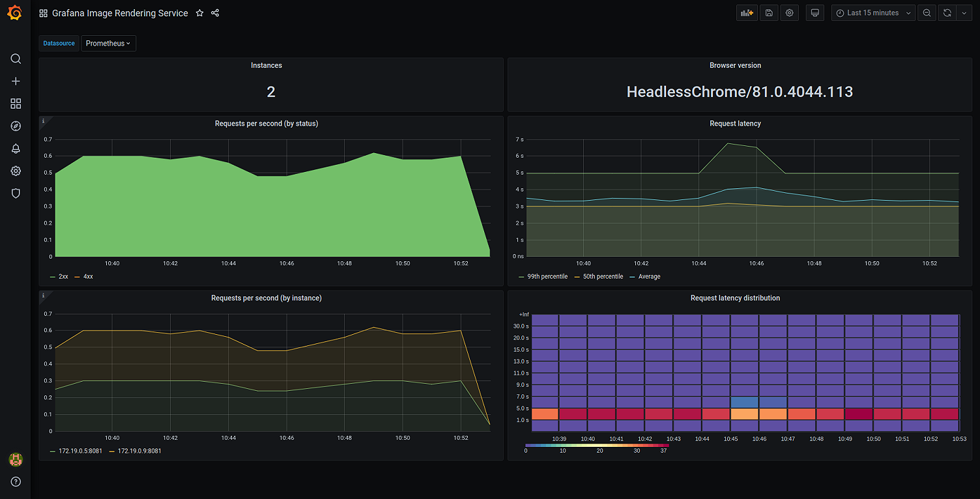
Task: Open Alerting bell icon
Action: click(16, 149)
